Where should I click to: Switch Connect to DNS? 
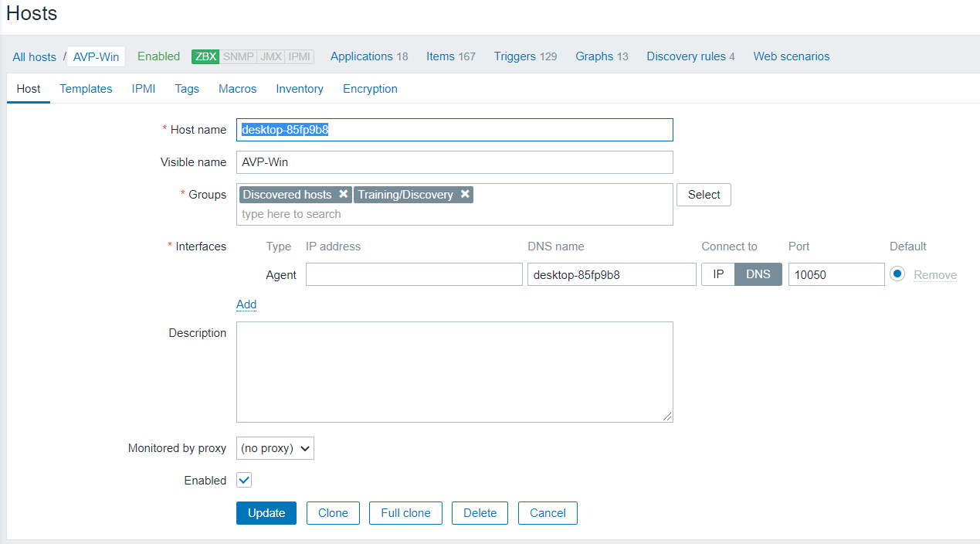[x=758, y=274]
